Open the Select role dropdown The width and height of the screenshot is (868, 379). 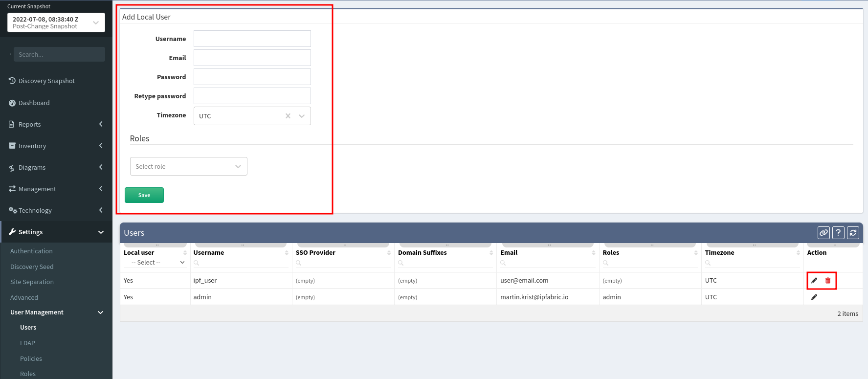coord(189,166)
